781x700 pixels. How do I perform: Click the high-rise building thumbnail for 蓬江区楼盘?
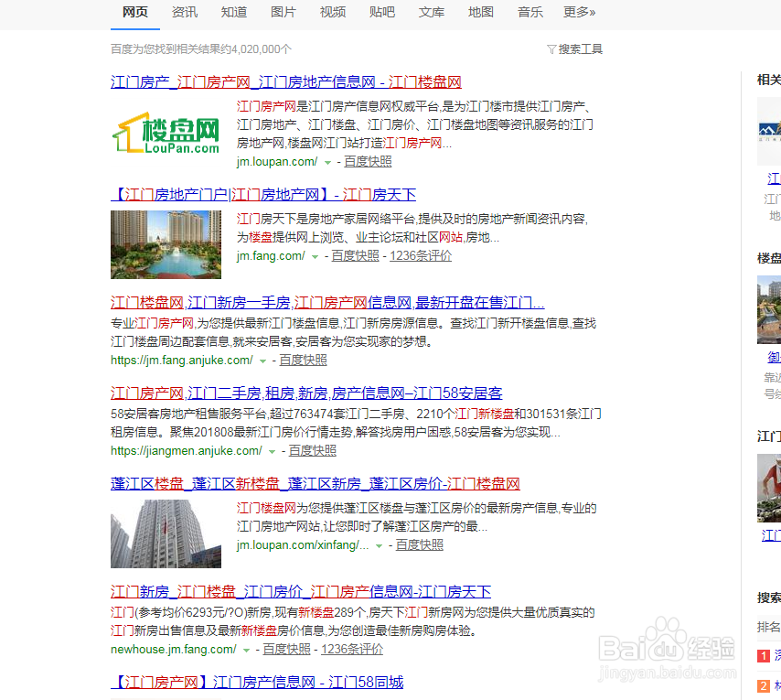coord(166,533)
